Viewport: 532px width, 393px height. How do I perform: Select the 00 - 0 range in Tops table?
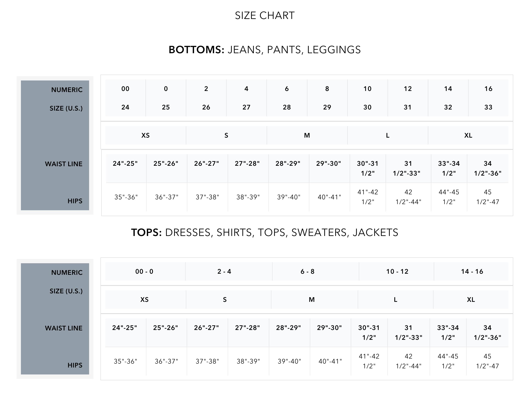tap(144, 272)
